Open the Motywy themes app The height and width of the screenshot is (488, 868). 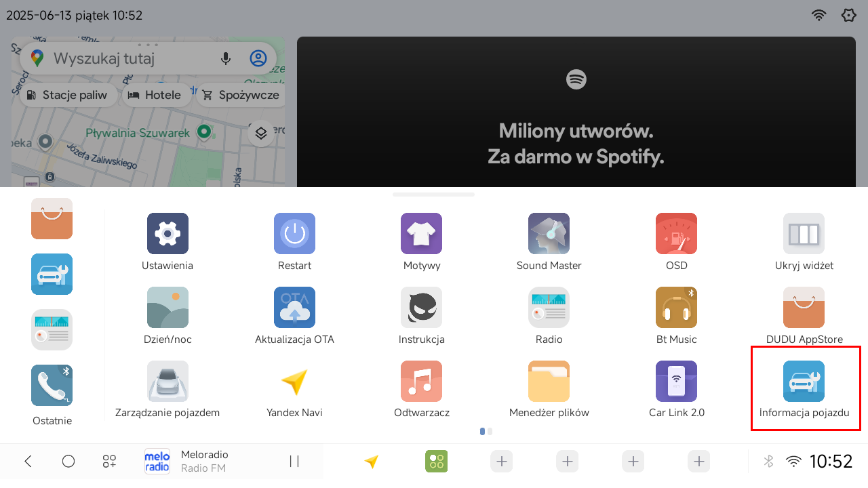click(422, 234)
